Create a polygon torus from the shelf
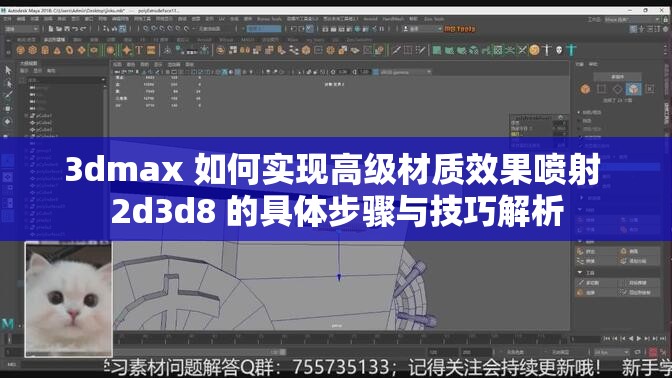Image resolution: width=672 pixels, height=378 pixels. (x=69, y=50)
